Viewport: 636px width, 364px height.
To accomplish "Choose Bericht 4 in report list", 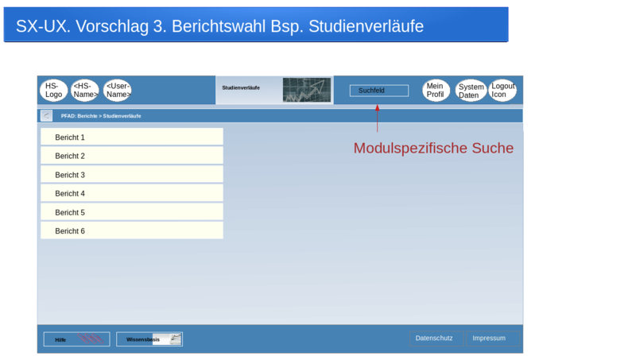I will click(x=132, y=193).
